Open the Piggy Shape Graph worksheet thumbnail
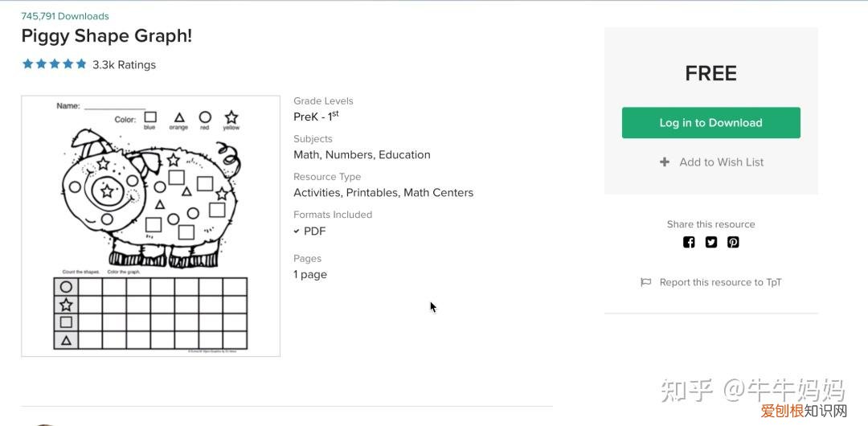This screenshot has width=868, height=426. tap(150, 226)
